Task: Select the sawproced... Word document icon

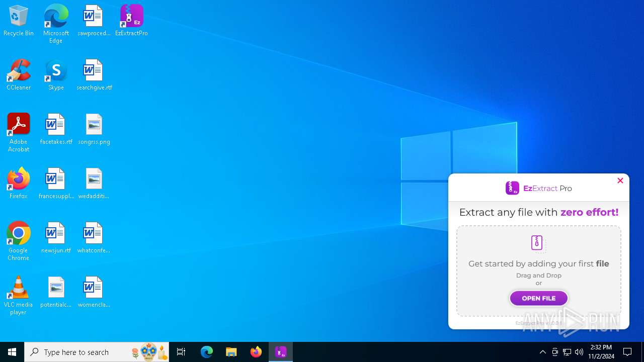Action: (x=94, y=21)
